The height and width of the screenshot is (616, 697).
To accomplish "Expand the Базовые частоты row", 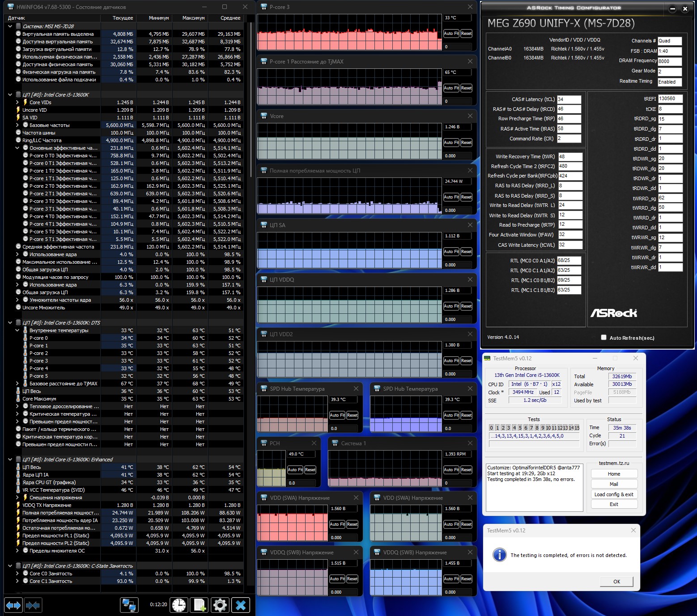I will tap(17, 125).
